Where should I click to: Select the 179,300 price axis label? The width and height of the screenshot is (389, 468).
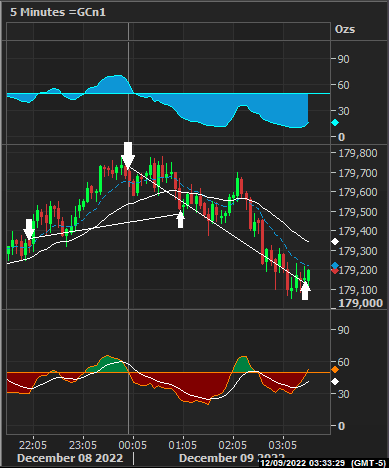358,251
